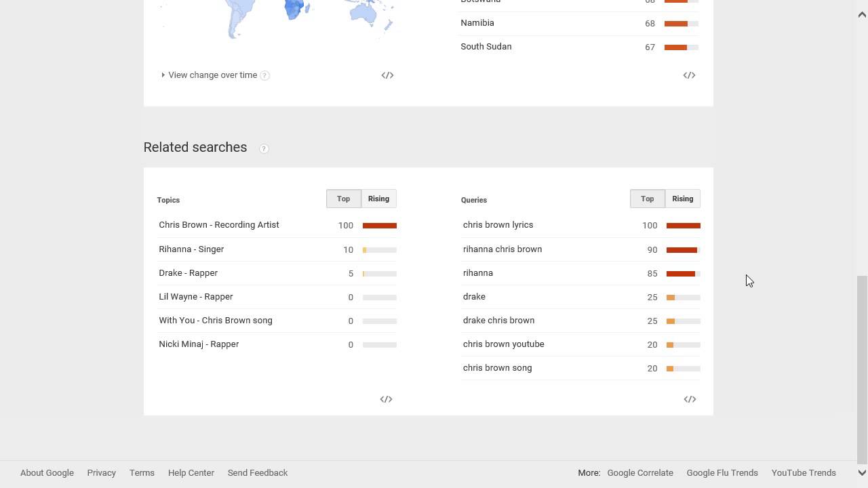Open help icon next to Related searches
The image size is (868, 488).
264,148
